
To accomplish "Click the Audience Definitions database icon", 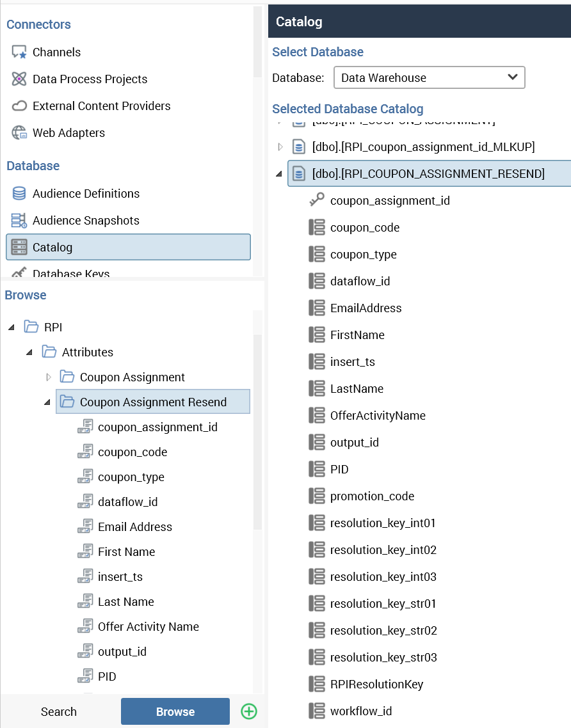I will pyautogui.click(x=19, y=193).
